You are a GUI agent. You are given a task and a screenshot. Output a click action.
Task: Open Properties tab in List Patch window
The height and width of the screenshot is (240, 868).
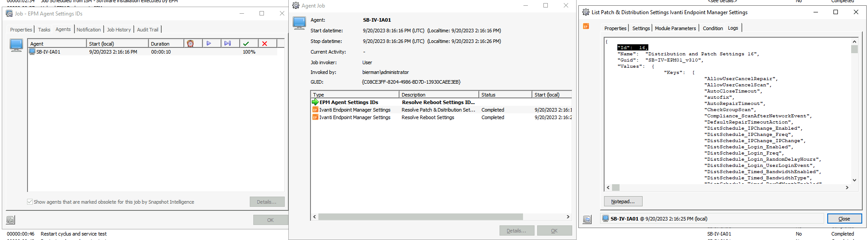click(x=615, y=28)
